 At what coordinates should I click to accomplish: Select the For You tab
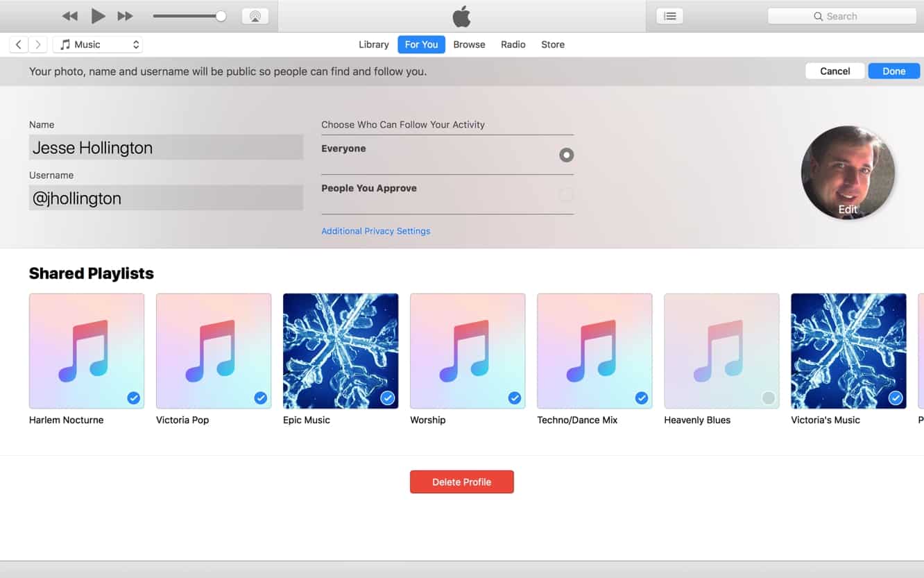pos(421,44)
